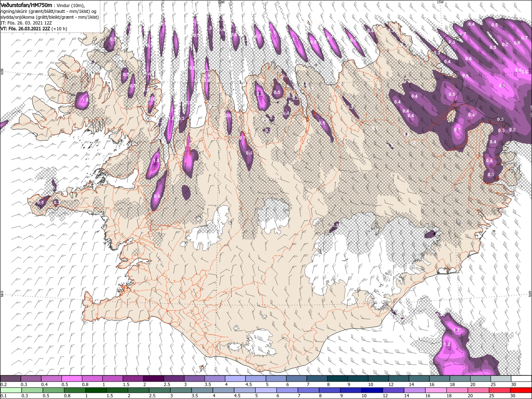Pick the light gray snow swatch at 25
This screenshot has height=399, width=532.
(x=501, y=379)
